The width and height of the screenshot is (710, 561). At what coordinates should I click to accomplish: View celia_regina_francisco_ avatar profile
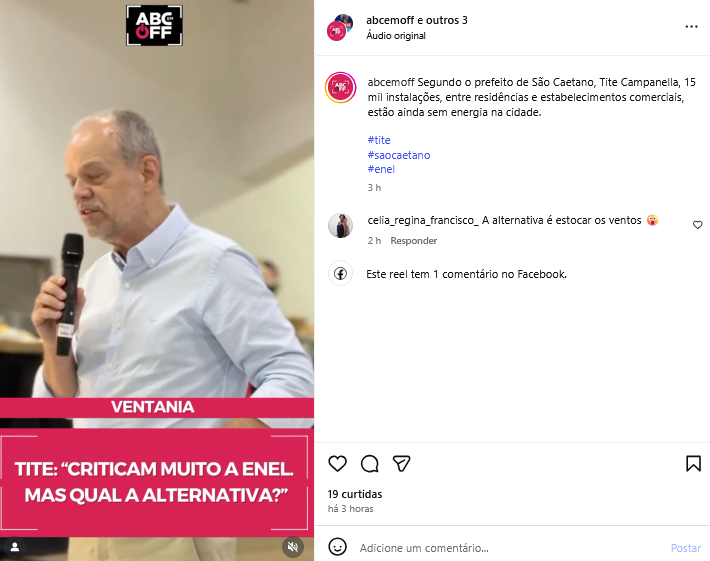(x=341, y=225)
